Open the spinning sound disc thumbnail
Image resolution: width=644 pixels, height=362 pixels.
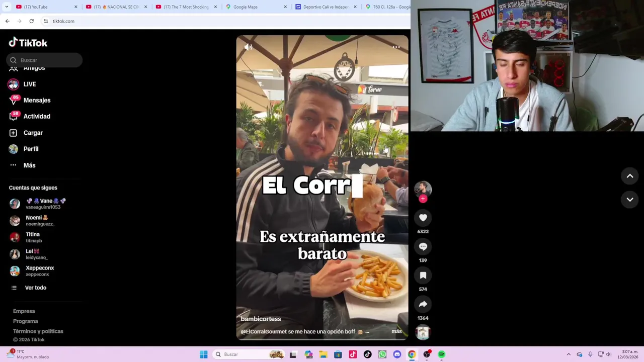(423, 332)
